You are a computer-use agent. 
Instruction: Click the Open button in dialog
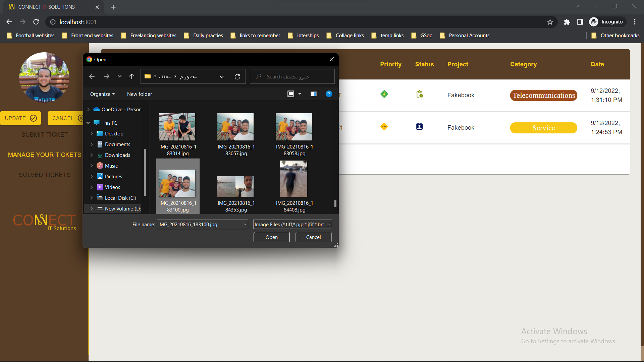click(x=272, y=237)
